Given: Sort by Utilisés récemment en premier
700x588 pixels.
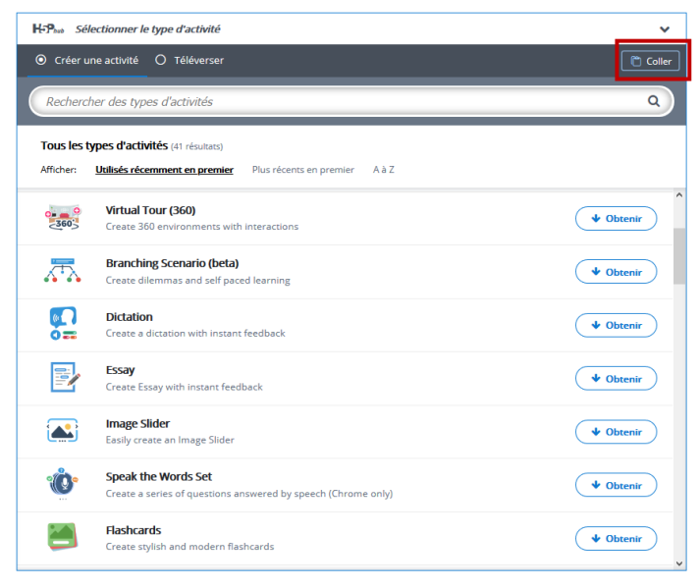Looking at the screenshot, I should (164, 170).
